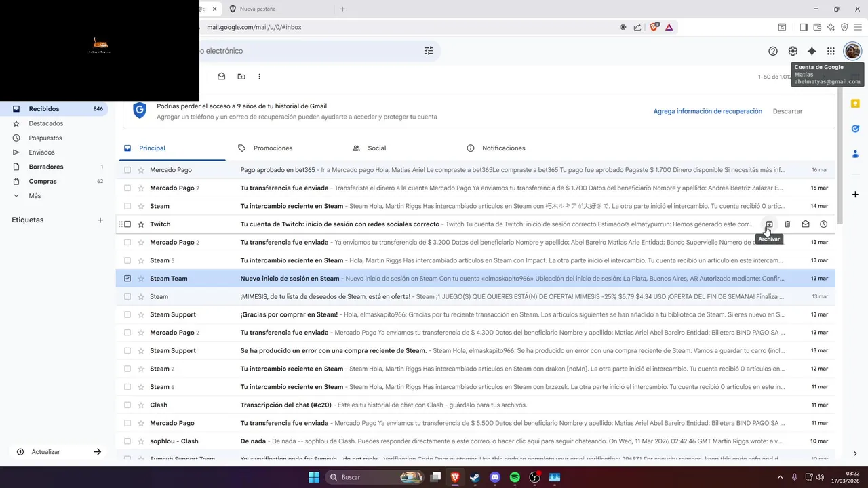Open more actions three-dot menu
The width and height of the screenshot is (868, 488).
pos(259,77)
